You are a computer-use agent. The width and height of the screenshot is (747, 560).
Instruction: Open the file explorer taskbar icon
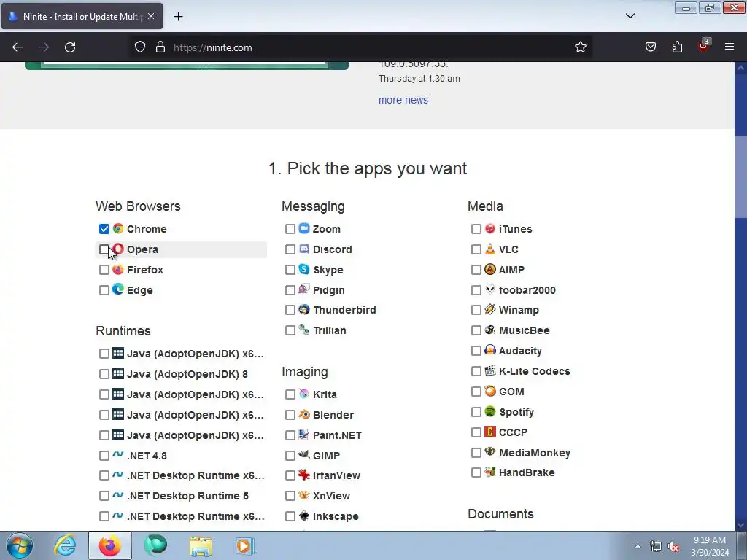coord(201,545)
